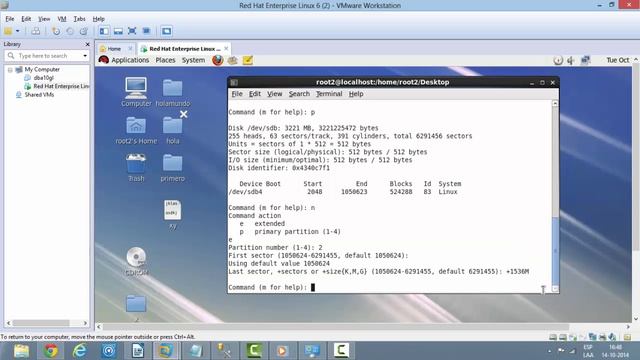The image size is (640, 360).
Task: Select Shared VMs in library
Action: 39,95
